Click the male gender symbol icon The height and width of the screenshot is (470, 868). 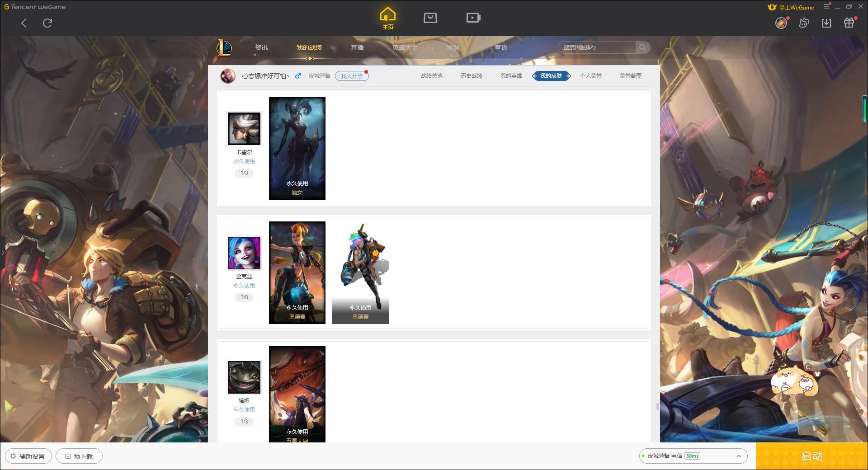click(x=298, y=76)
